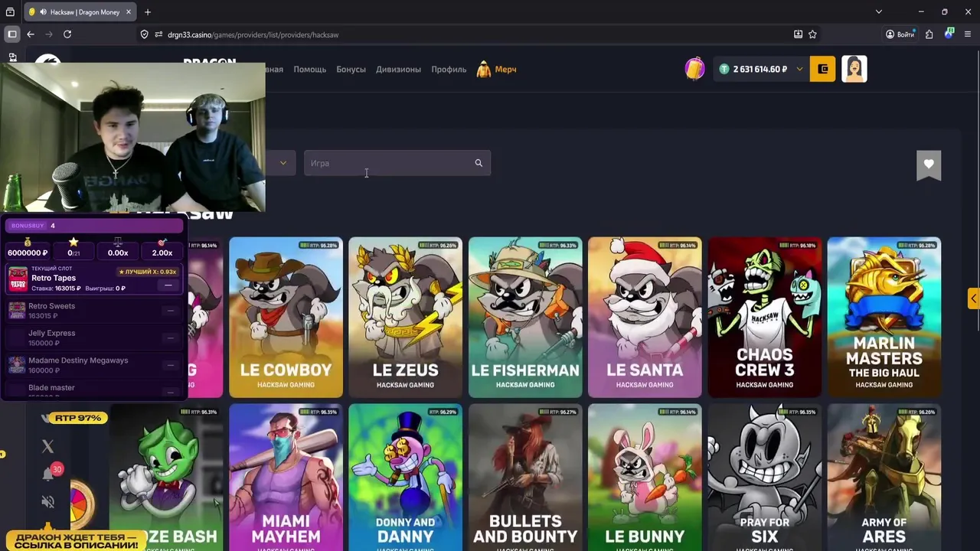
Task: Open the Miami Mayhem game card
Action: coord(286,478)
